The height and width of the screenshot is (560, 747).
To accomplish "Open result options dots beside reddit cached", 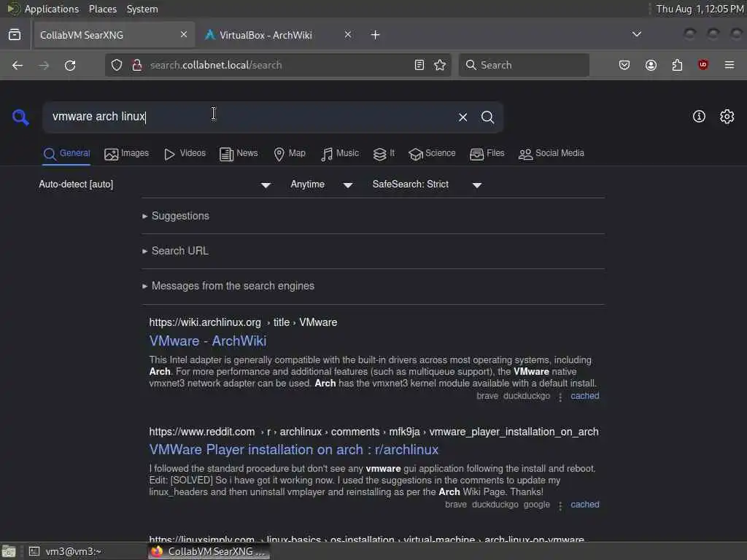I will [x=560, y=506].
